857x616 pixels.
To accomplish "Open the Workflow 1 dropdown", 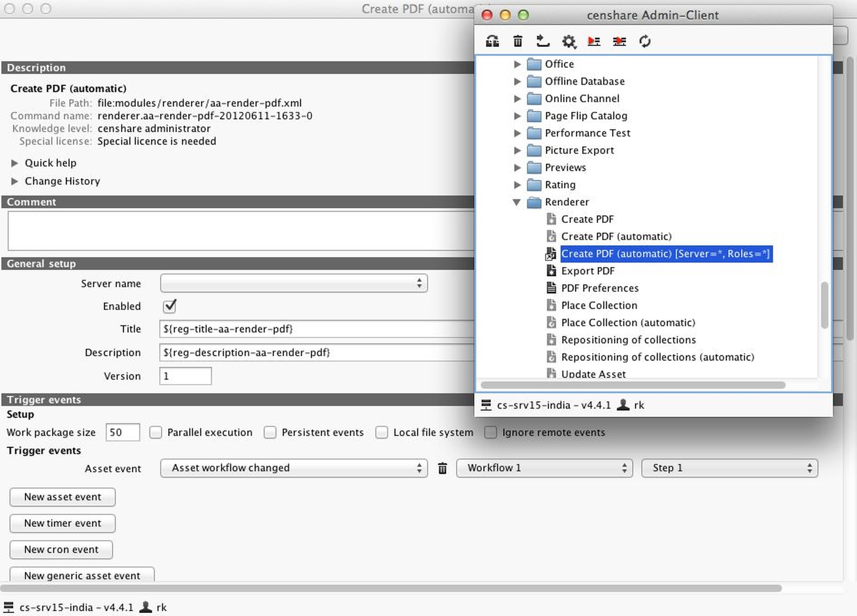I will coord(544,468).
